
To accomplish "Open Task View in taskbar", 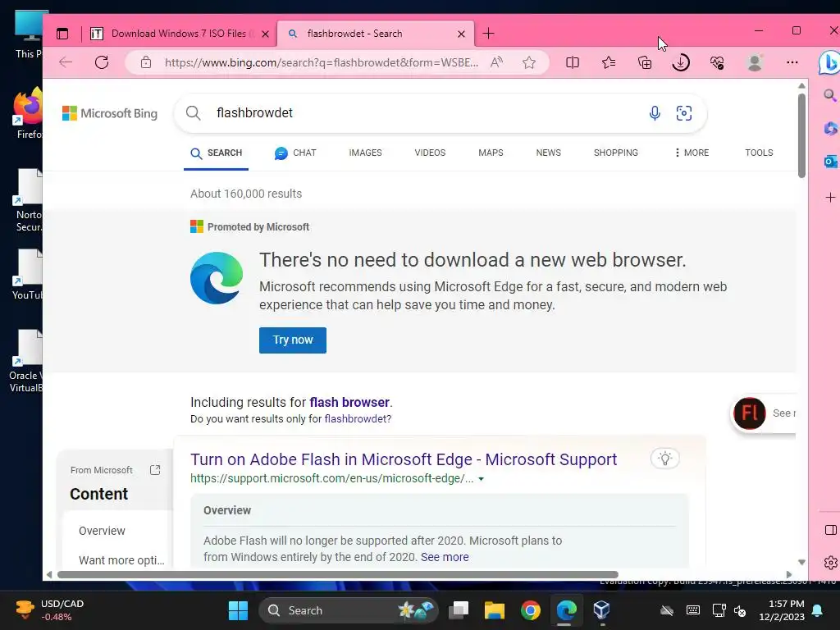I will [459, 610].
